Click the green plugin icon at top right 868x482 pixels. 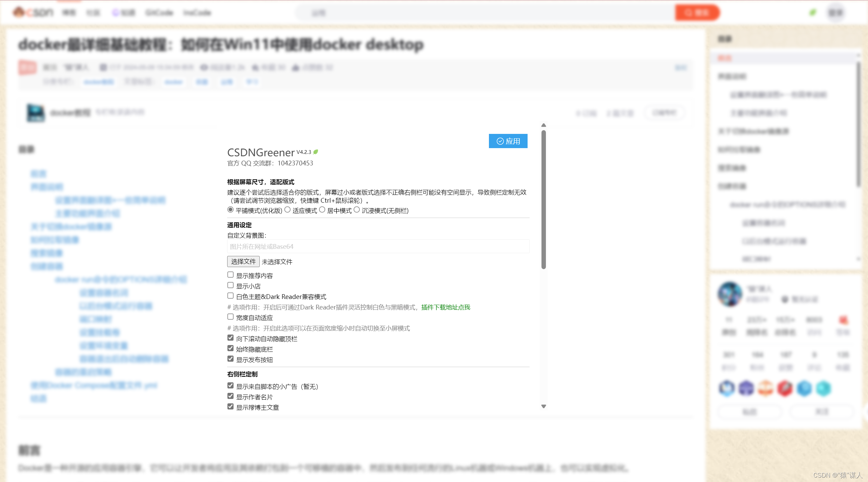(x=813, y=12)
